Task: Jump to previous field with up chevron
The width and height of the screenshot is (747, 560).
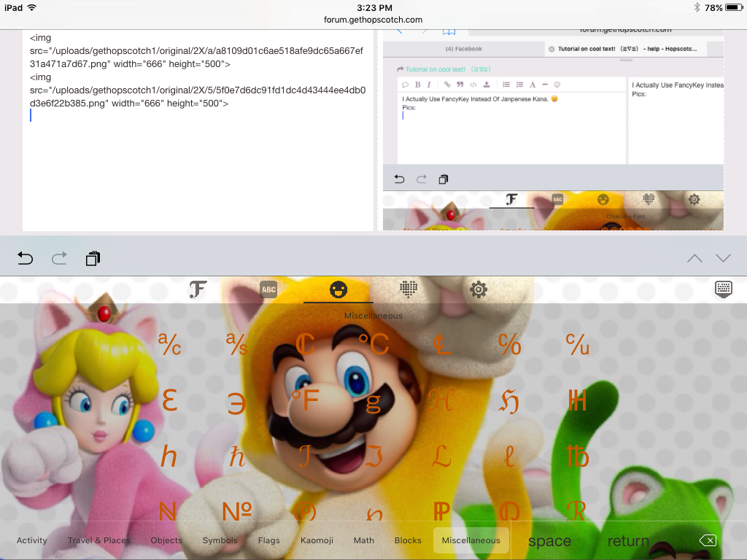Action: [x=694, y=259]
